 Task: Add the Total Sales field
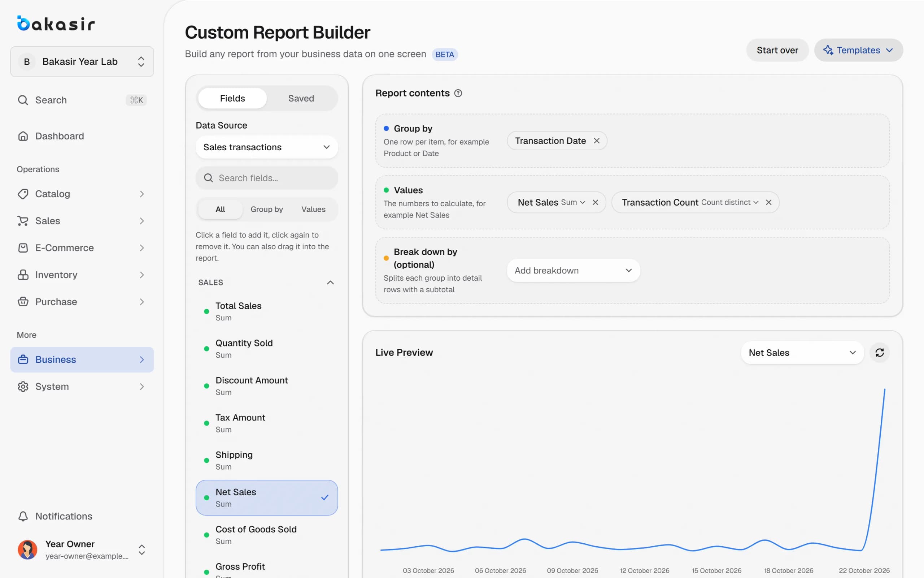tap(266, 311)
